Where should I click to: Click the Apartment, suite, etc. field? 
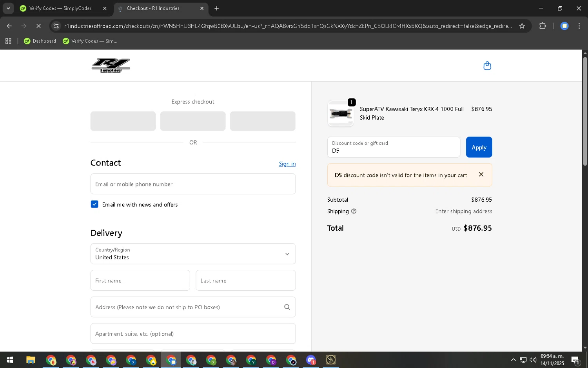point(193,333)
